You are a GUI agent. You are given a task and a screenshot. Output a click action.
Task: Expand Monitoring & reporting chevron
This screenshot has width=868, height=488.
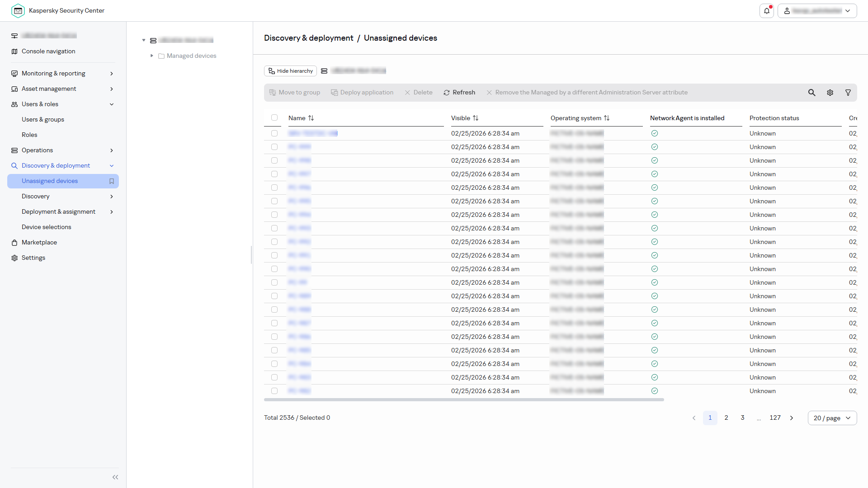pos(112,74)
